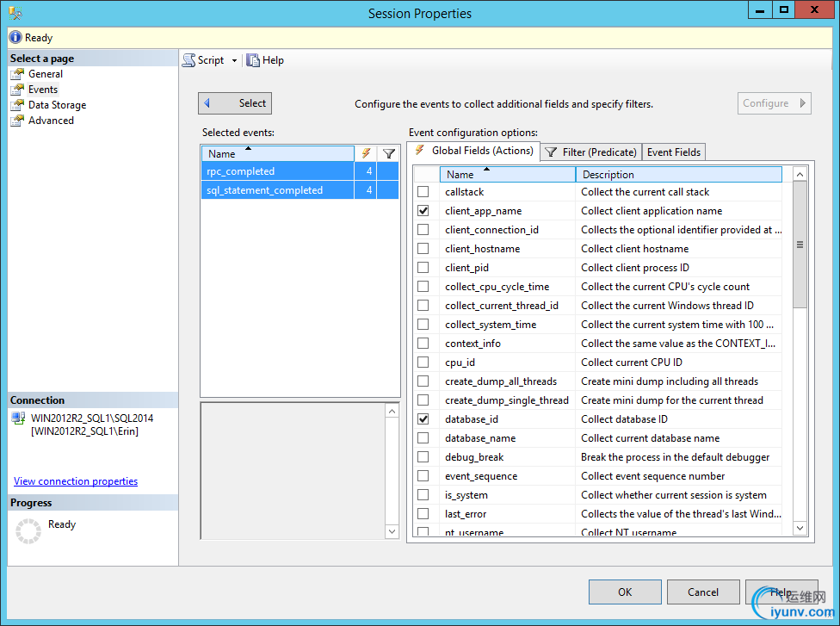
Task: Enable the collect_current_thread_id checkbox
Action: pos(423,306)
